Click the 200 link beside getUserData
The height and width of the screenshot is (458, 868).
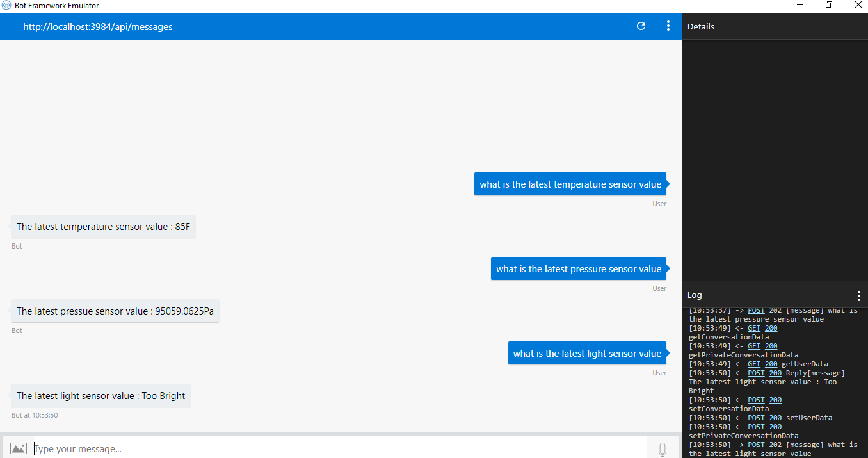771,364
